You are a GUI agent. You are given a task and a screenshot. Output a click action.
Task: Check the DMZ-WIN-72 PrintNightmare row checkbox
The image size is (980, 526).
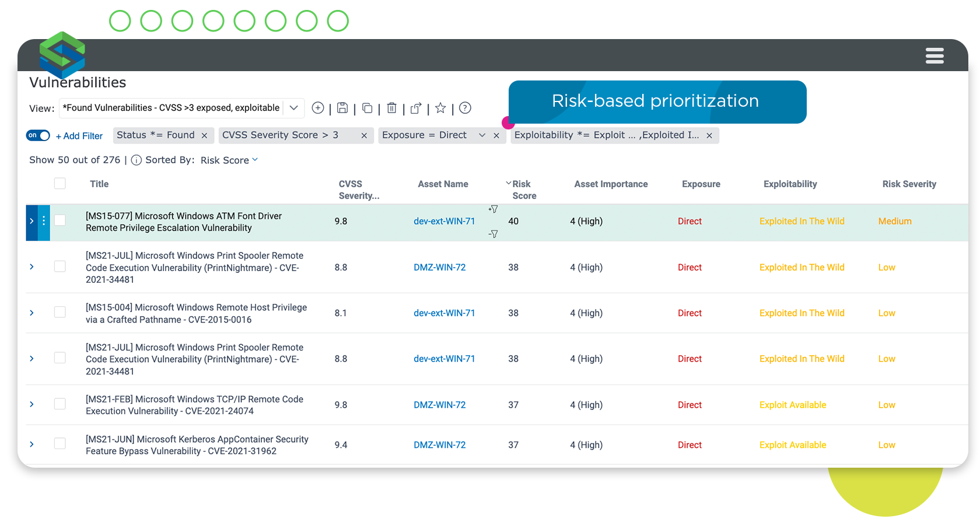tap(60, 266)
